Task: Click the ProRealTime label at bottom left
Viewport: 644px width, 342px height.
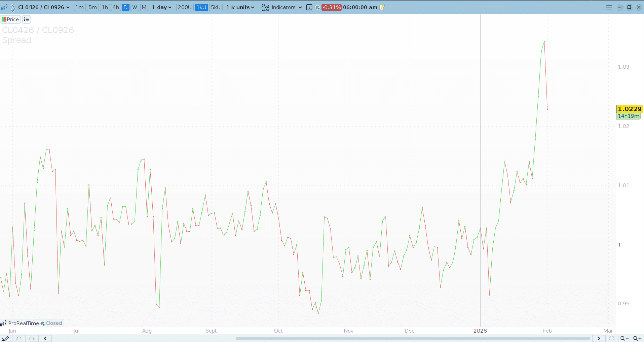Action: click(x=24, y=323)
